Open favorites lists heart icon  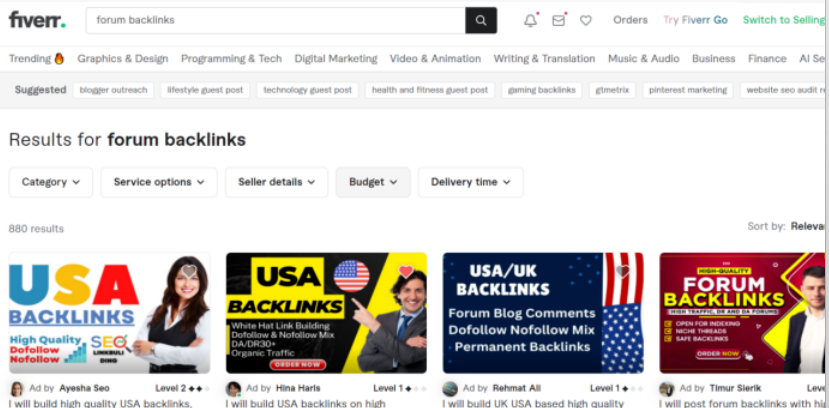click(586, 20)
